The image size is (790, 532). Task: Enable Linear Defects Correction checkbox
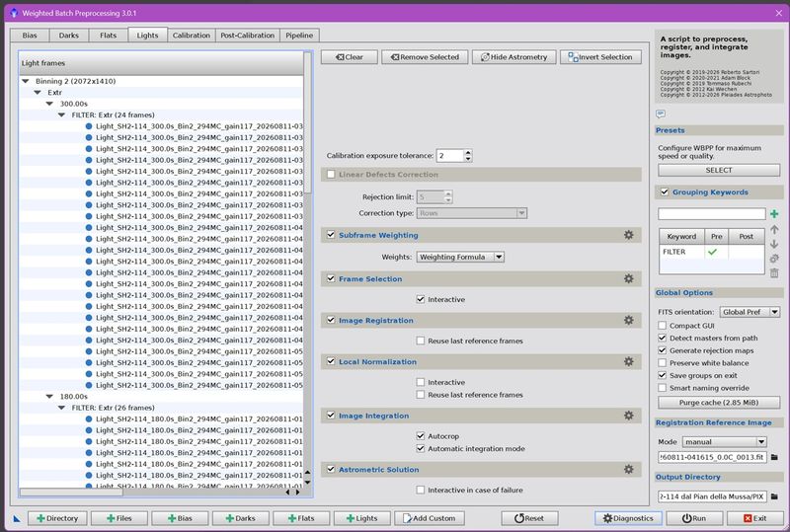[331, 175]
